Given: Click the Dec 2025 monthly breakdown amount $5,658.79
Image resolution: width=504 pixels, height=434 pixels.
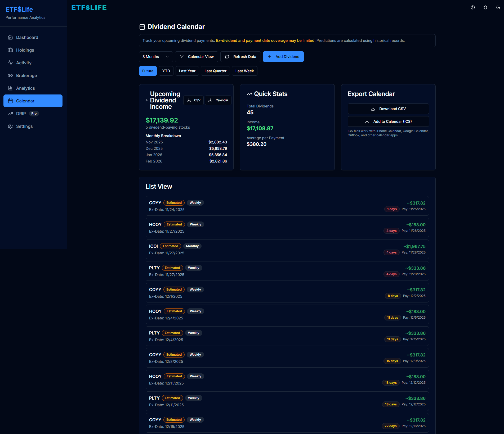Looking at the screenshot, I should coord(218,148).
